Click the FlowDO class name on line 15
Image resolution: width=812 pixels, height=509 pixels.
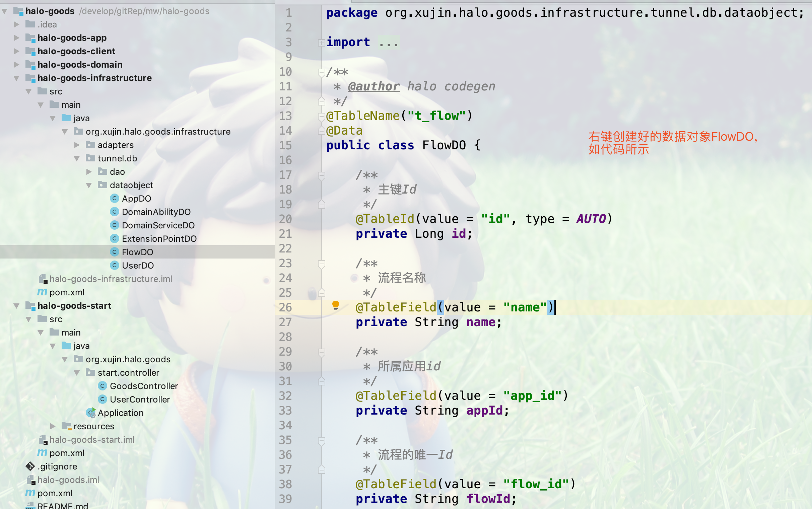tap(444, 145)
